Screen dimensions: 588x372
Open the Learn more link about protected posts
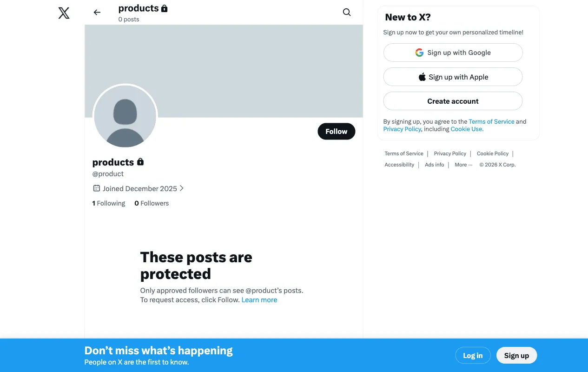[259, 299]
